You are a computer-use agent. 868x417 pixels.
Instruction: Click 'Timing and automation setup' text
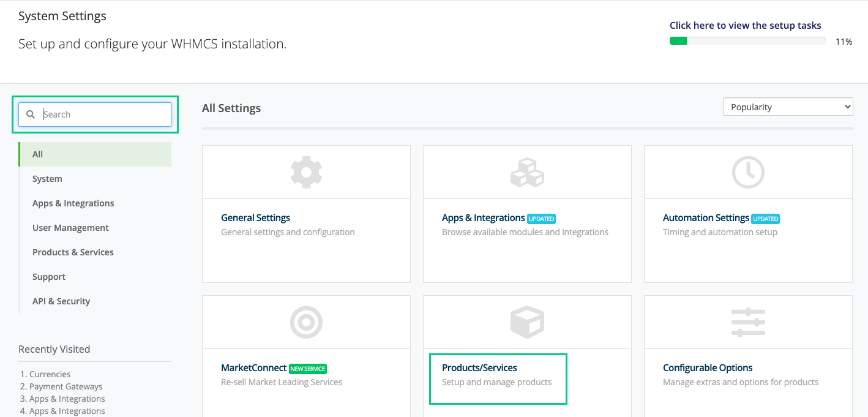click(720, 232)
